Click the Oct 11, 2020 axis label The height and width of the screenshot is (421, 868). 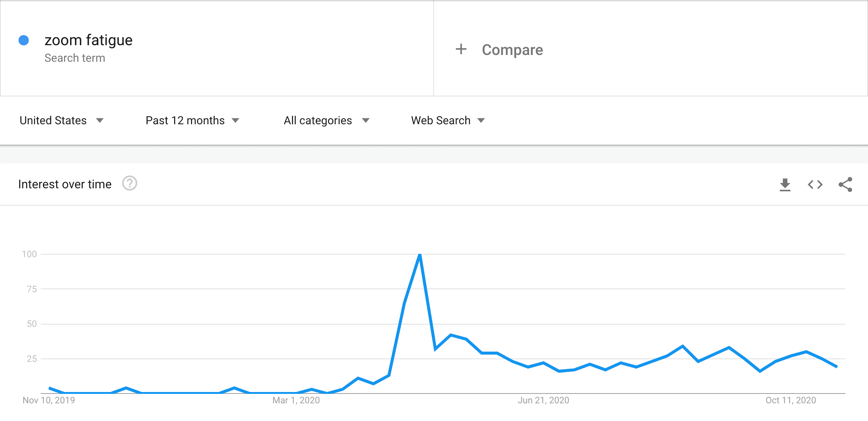[791, 400]
